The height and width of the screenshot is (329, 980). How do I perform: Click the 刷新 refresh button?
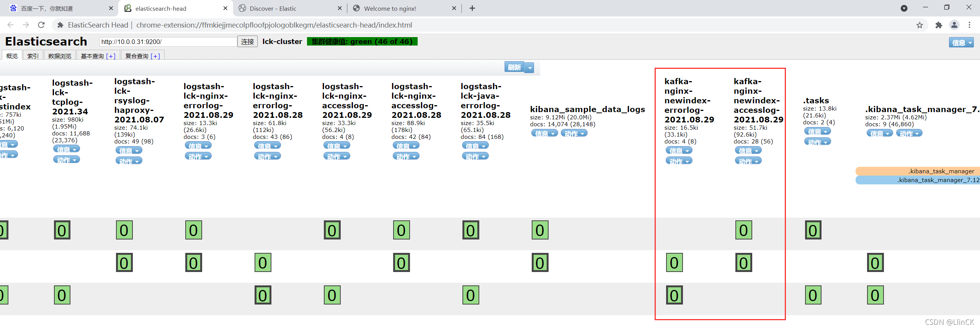point(514,67)
